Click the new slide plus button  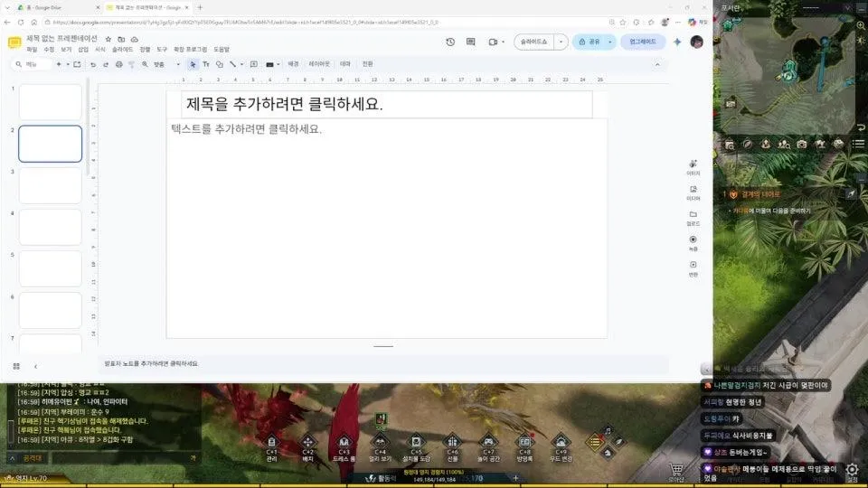tap(59, 65)
